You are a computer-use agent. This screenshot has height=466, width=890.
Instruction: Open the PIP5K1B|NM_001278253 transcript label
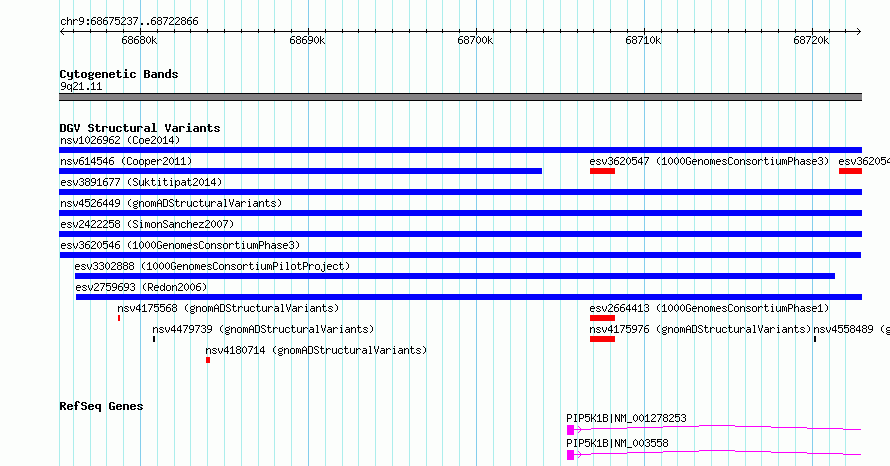click(626, 418)
